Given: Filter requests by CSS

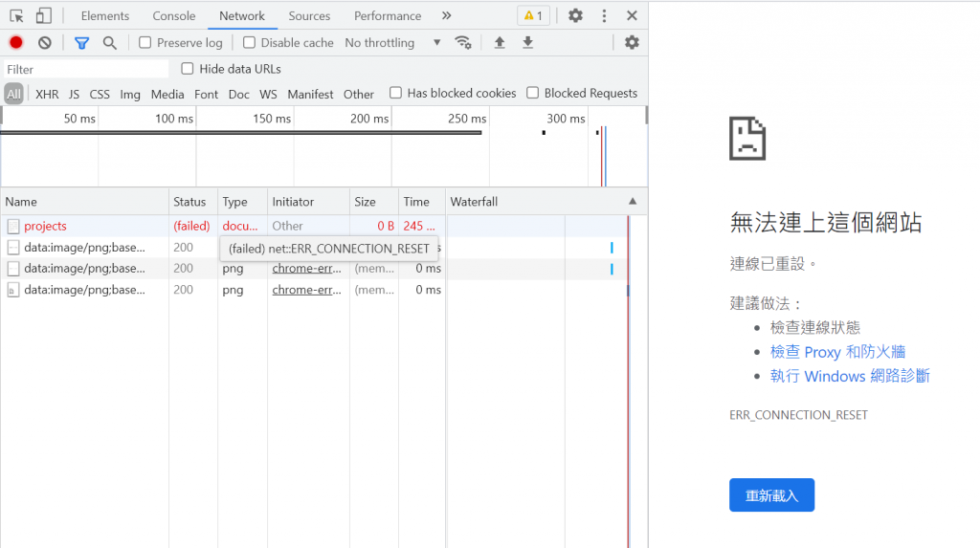Looking at the screenshot, I should 100,94.
